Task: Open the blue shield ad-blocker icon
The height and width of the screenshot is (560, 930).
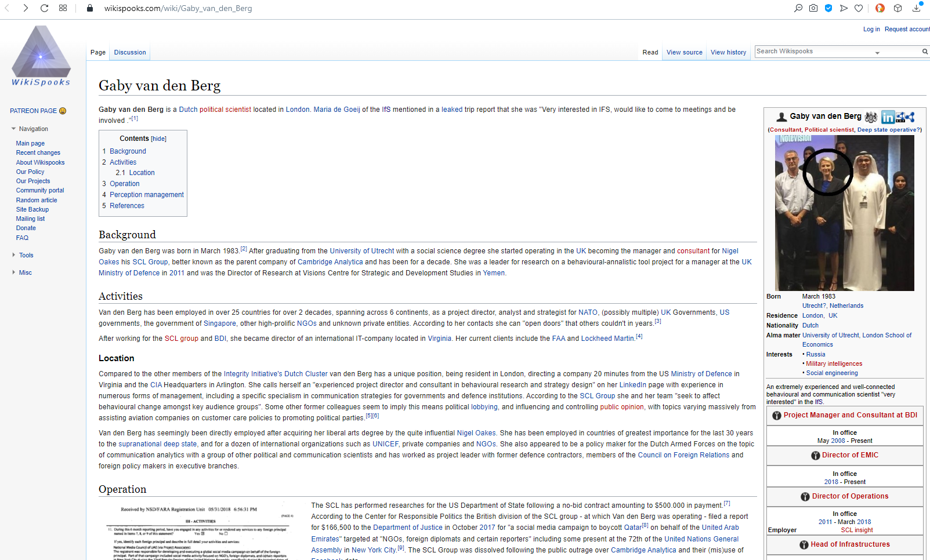Action: tap(828, 8)
